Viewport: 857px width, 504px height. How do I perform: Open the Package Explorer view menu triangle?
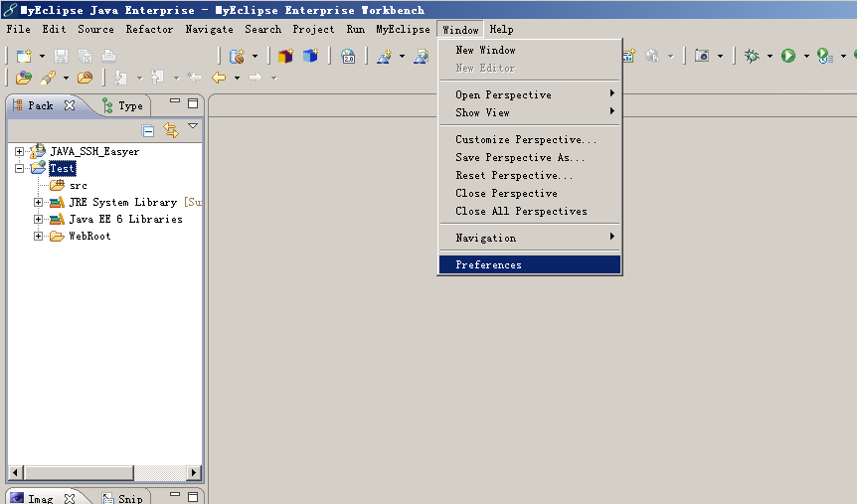click(x=193, y=125)
